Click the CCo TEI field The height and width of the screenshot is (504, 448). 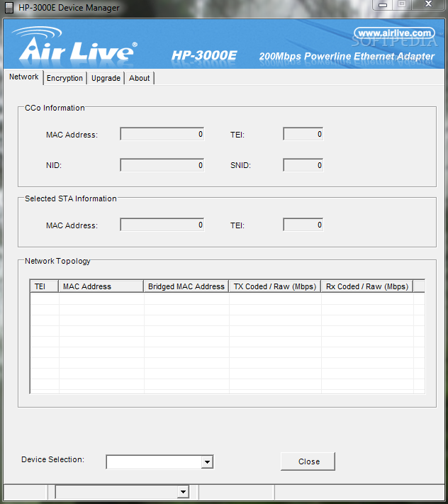303,134
